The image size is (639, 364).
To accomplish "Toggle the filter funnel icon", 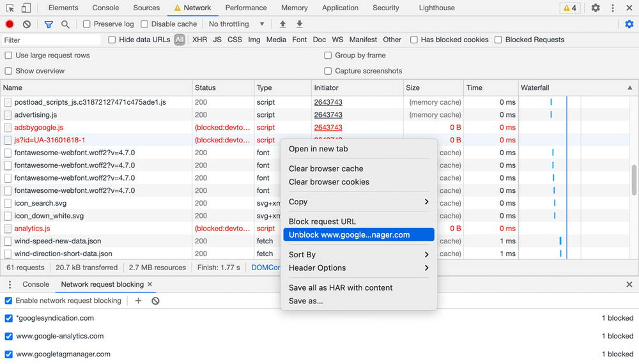I will tap(49, 24).
